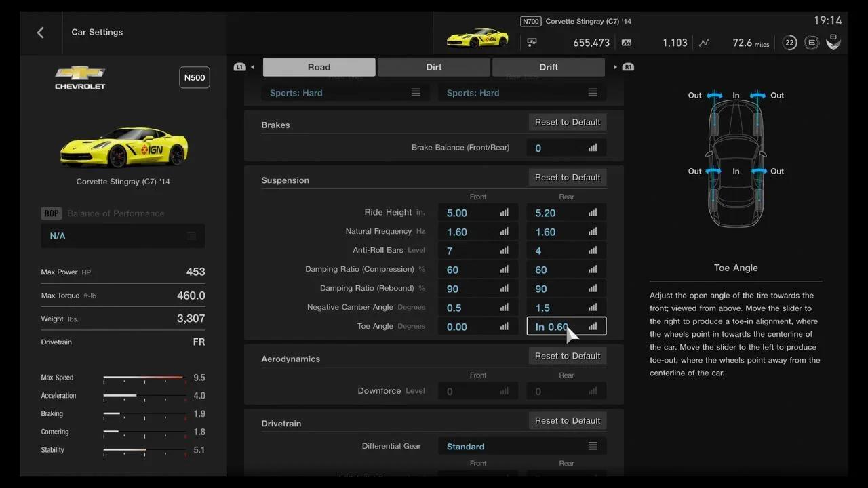
Task: Click the Stability performance bar
Action: tap(144, 450)
